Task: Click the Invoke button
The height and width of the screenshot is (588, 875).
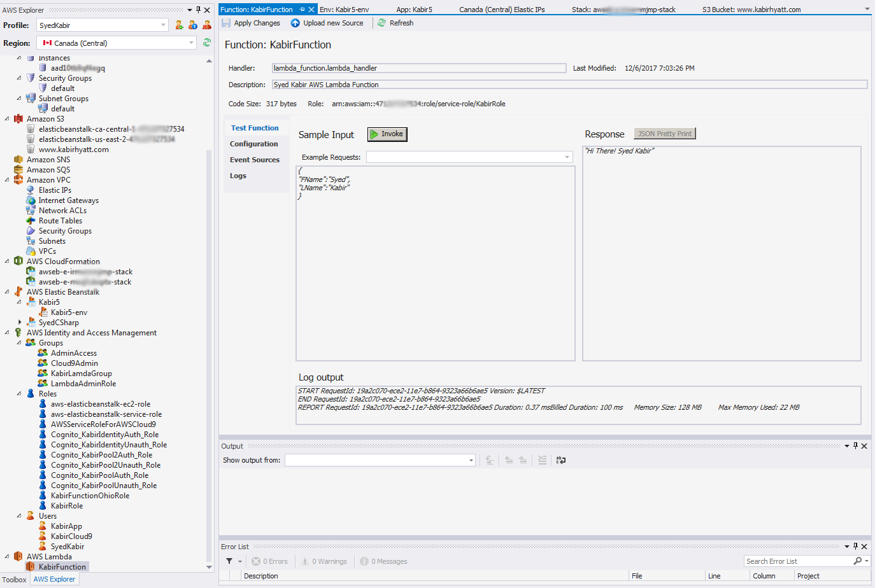Action: coord(387,134)
